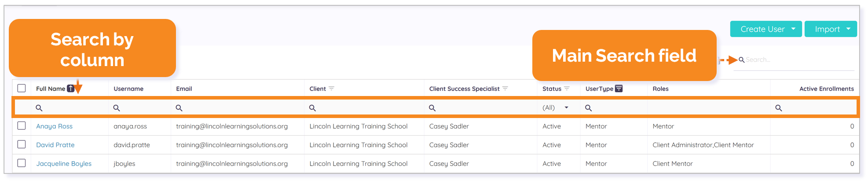
Task: Open the Client Success Specialist filter icon
Action: point(505,89)
